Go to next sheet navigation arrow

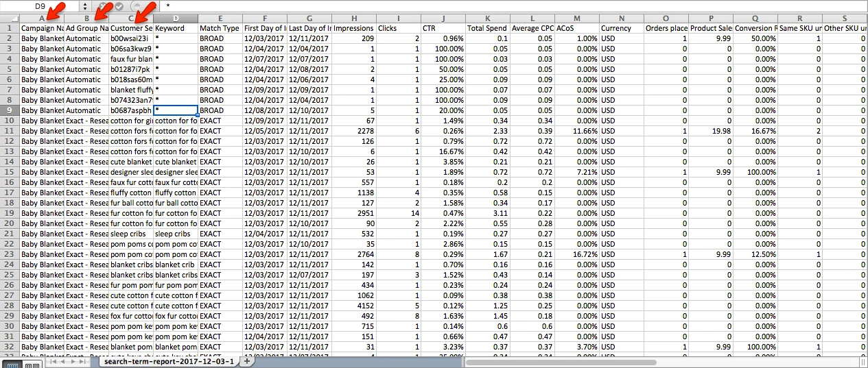[x=73, y=362]
